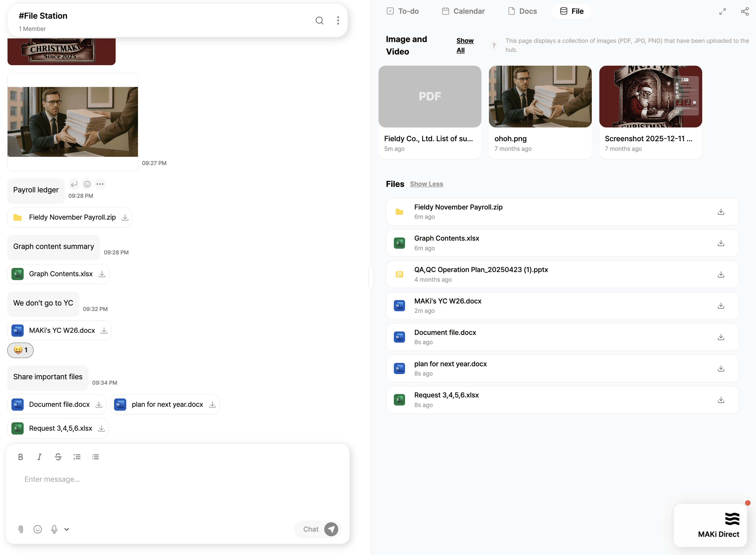Expand the panel with fullscreen arrows icon
Viewport: 756px width, 555px height.
click(722, 11)
